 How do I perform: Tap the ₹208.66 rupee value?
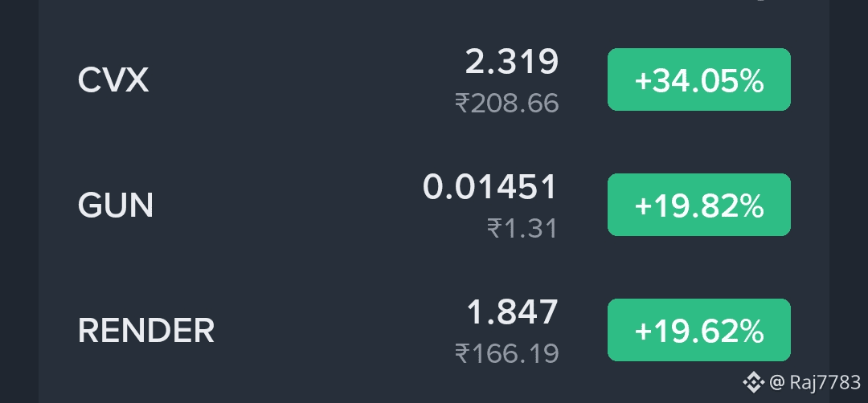click(x=506, y=103)
